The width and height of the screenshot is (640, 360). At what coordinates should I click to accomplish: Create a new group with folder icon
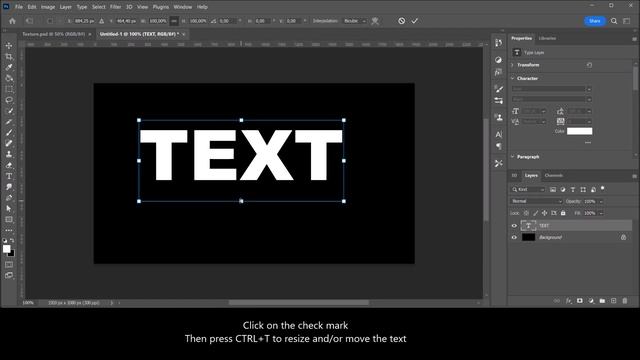(x=602, y=301)
